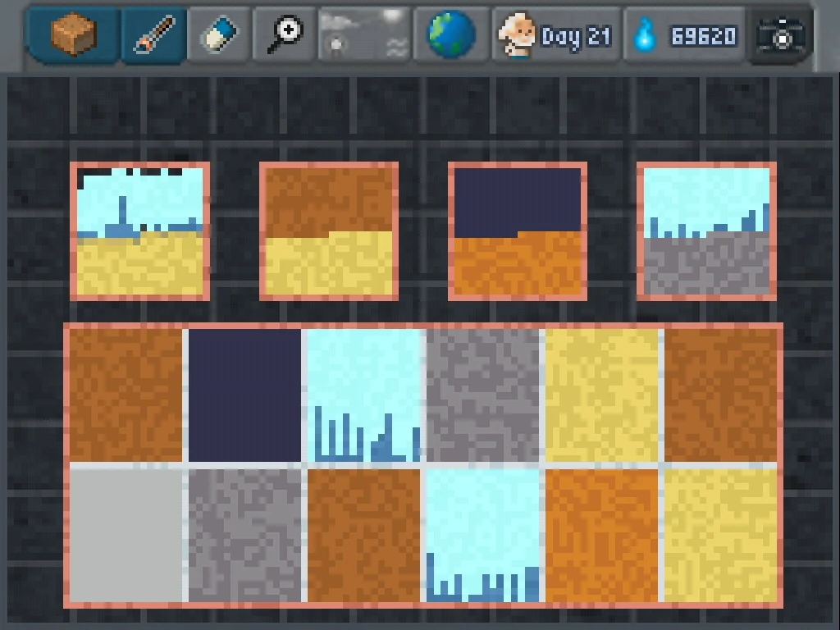This screenshot has width=840, height=630.
Task: Pick the top-row yellow sand swatch
Action: pos(601,395)
